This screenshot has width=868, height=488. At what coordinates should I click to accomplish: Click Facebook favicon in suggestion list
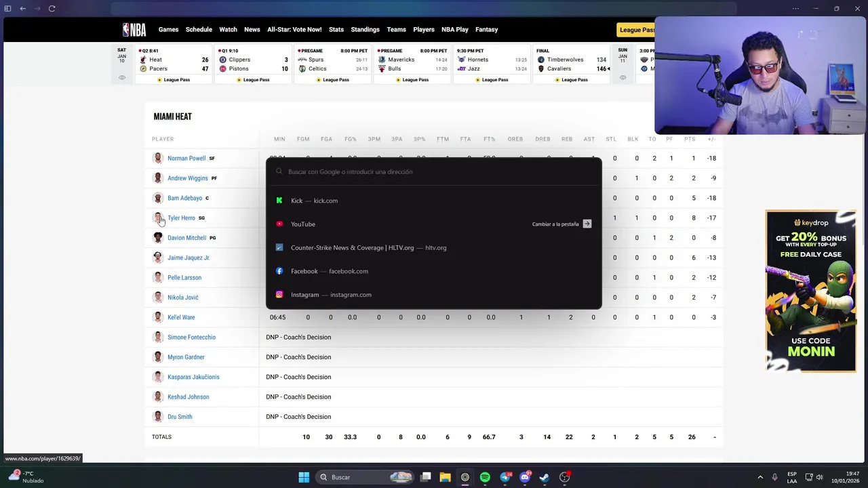[x=279, y=271]
